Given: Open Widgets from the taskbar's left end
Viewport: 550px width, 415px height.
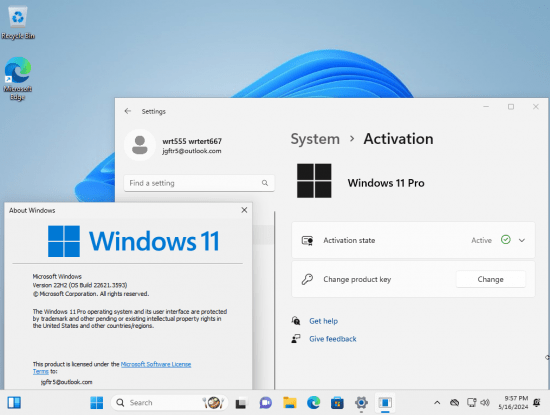Looking at the screenshot, I should 14,403.
